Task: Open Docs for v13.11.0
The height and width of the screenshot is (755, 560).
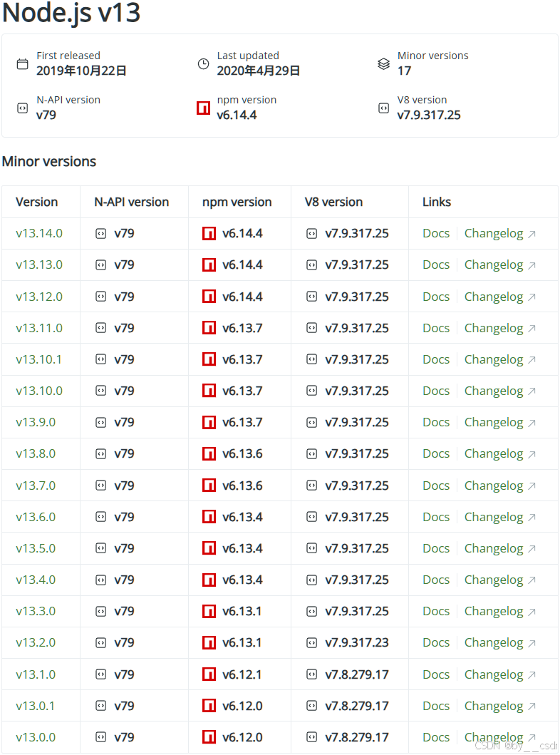Action: click(x=436, y=328)
